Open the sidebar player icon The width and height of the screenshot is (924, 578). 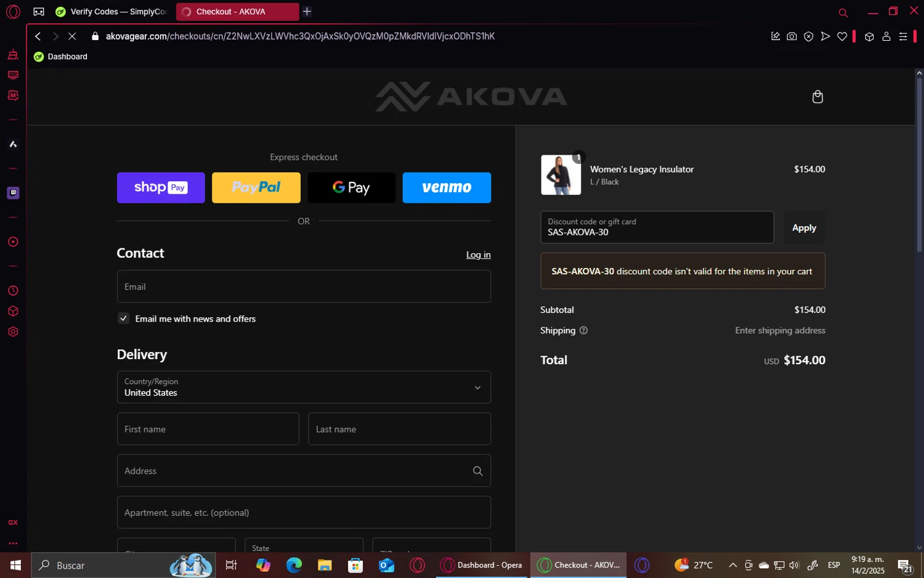point(13,242)
